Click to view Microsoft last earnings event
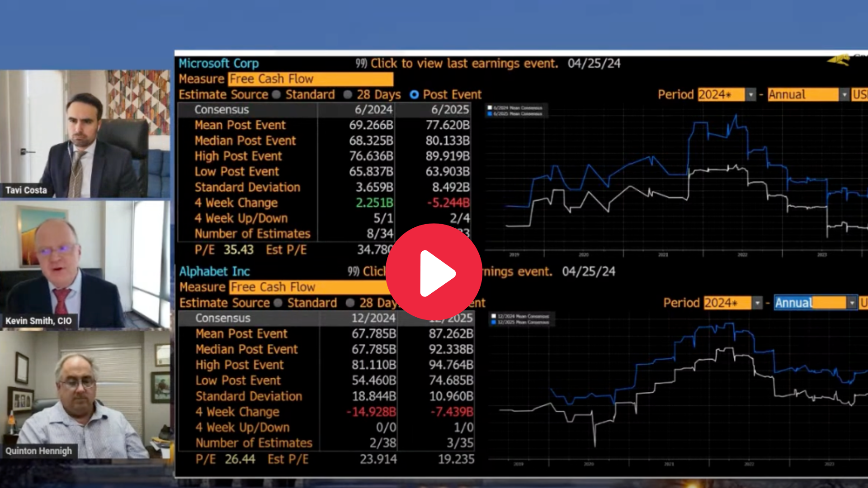The image size is (868, 488). pos(457,64)
